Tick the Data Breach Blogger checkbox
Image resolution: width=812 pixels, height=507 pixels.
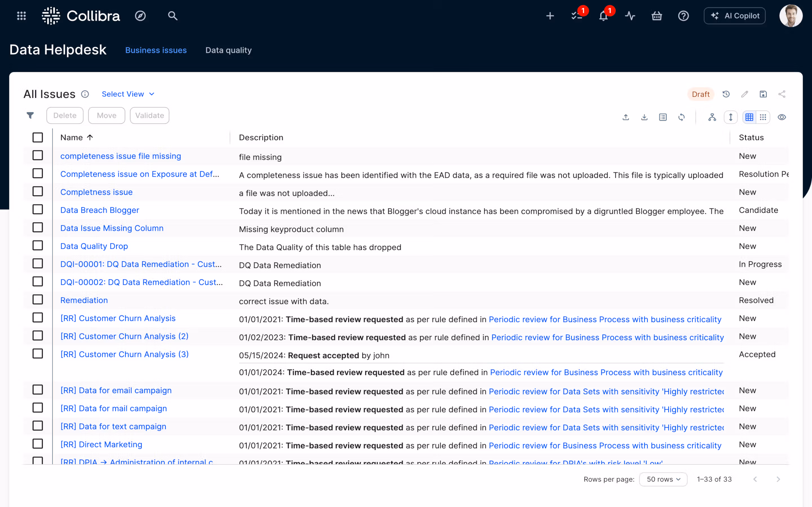(x=37, y=210)
